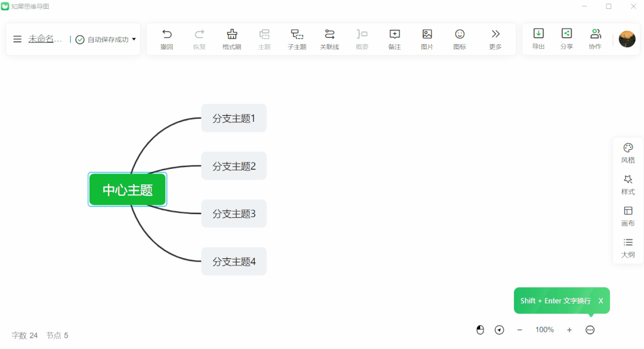Image resolution: width=644 pixels, height=349 pixels.
Task: Open the hamburger menu
Action: (17, 39)
